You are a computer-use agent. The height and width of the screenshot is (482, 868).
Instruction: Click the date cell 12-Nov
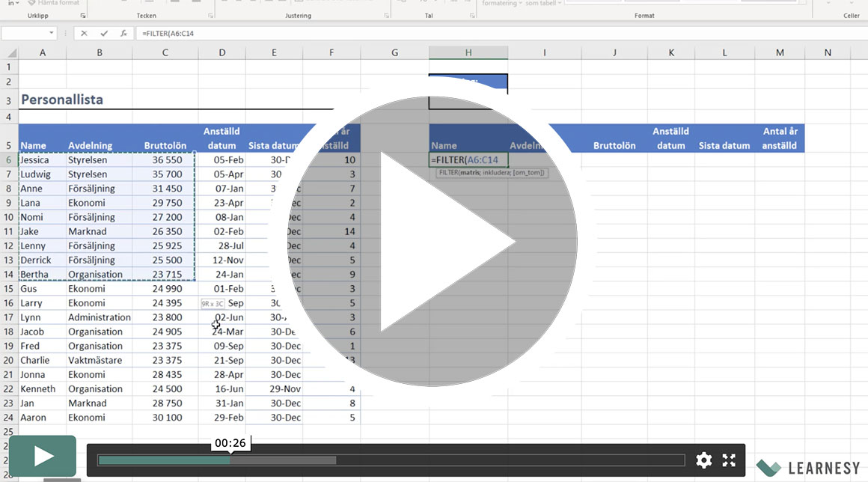222,260
